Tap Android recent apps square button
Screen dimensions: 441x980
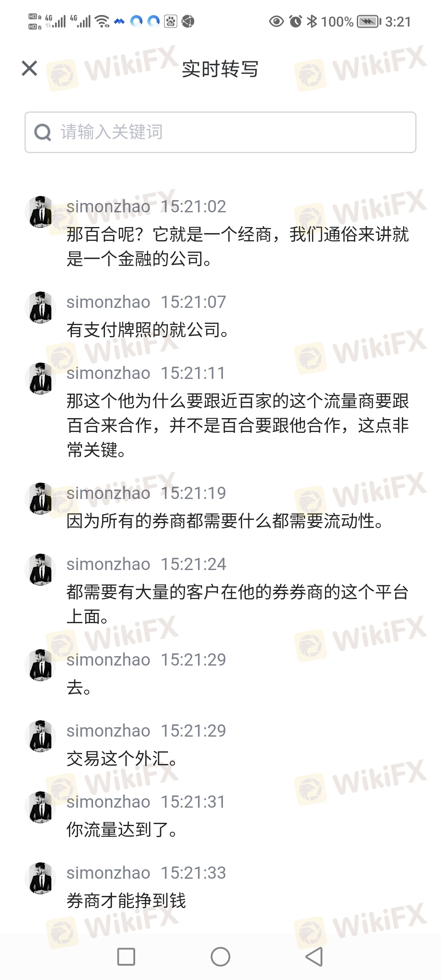126,957
